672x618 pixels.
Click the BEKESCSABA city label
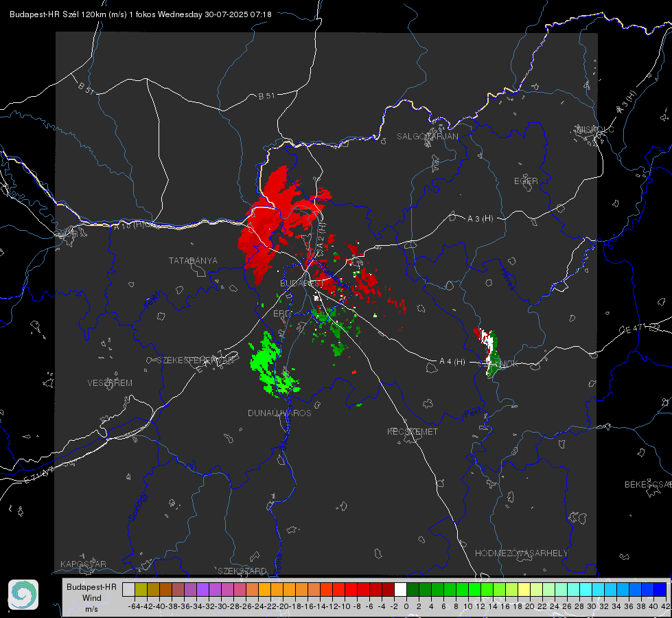click(648, 484)
